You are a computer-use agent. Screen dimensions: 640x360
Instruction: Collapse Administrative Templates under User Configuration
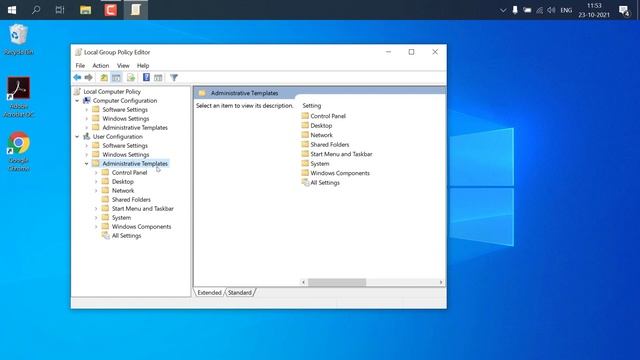pyautogui.click(x=87, y=164)
